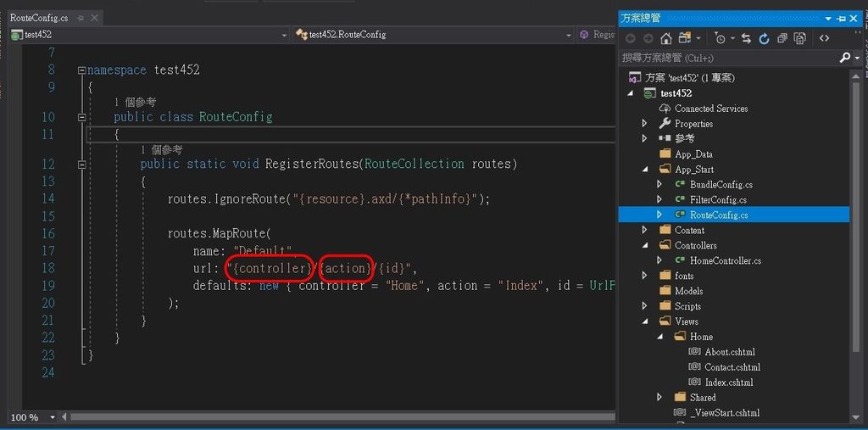The width and height of the screenshot is (868, 430).
Task: Click 1 個參考 link above RouteConfig class
Action: tap(135, 103)
